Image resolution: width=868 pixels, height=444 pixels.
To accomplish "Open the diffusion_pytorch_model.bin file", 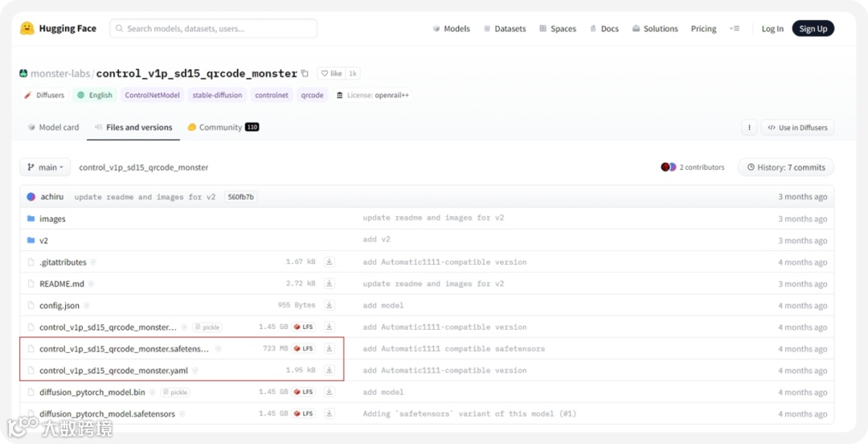I will tap(92, 392).
